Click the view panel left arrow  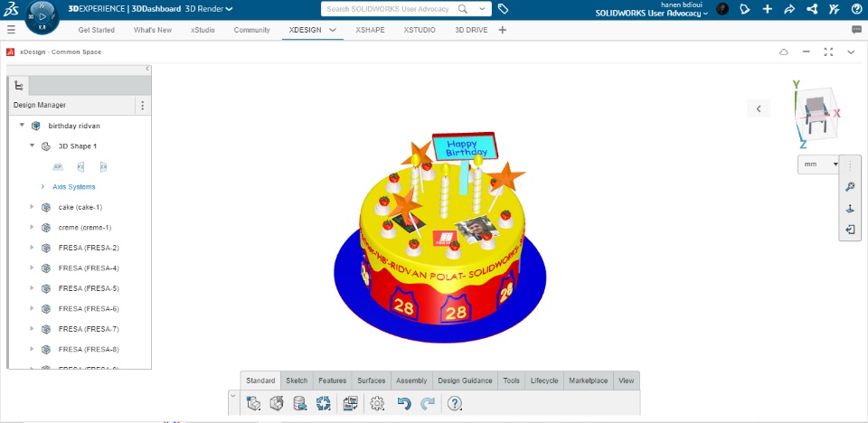coord(759,108)
